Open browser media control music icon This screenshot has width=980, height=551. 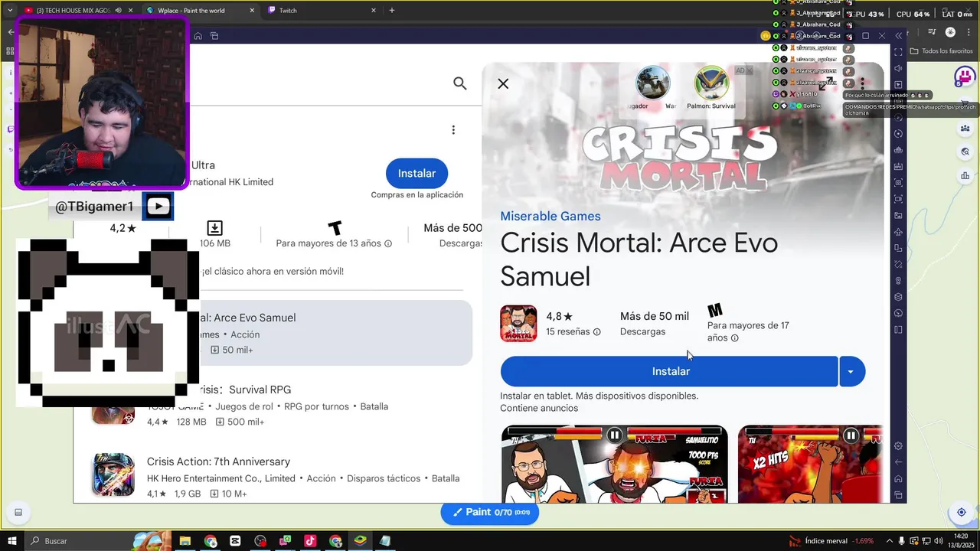tap(932, 32)
